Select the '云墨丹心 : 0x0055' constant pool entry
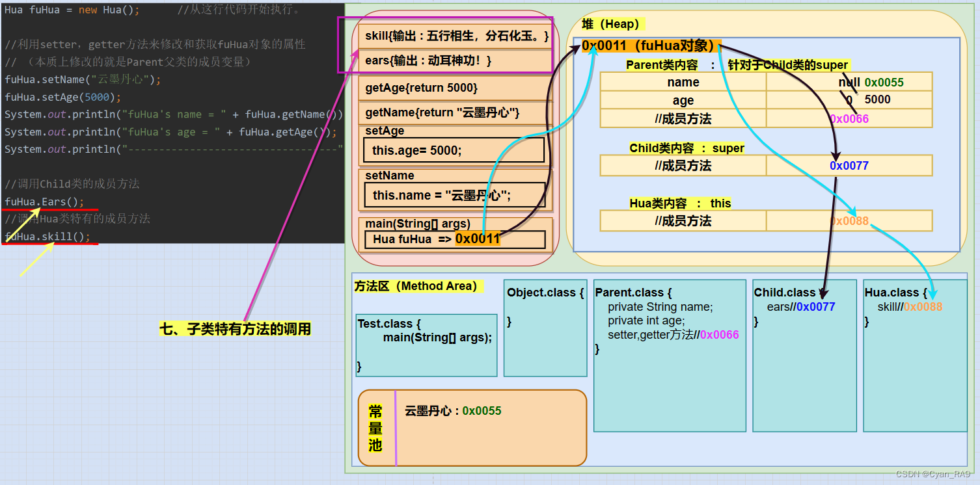 (453, 411)
